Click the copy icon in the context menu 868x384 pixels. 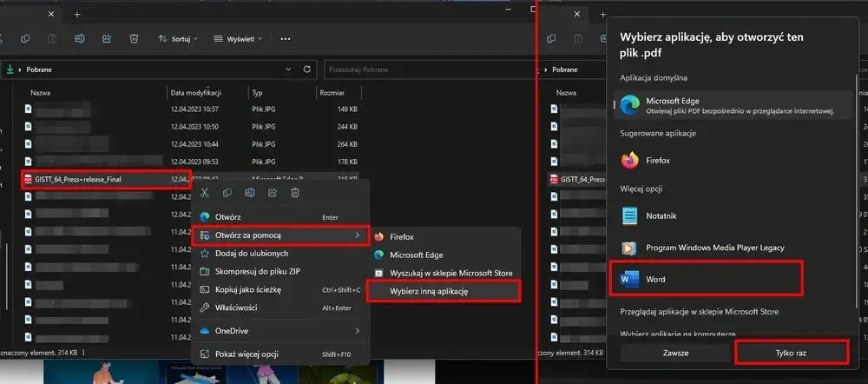[x=227, y=192]
